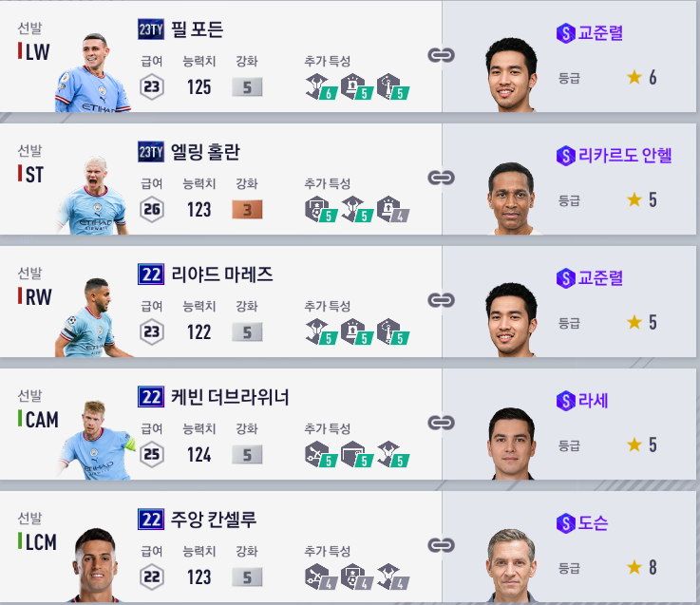The width and height of the screenshot is (700, 605).
Task: Click the salary hexagon 26 for 엘링 홀란
Action: pos(152,209)
